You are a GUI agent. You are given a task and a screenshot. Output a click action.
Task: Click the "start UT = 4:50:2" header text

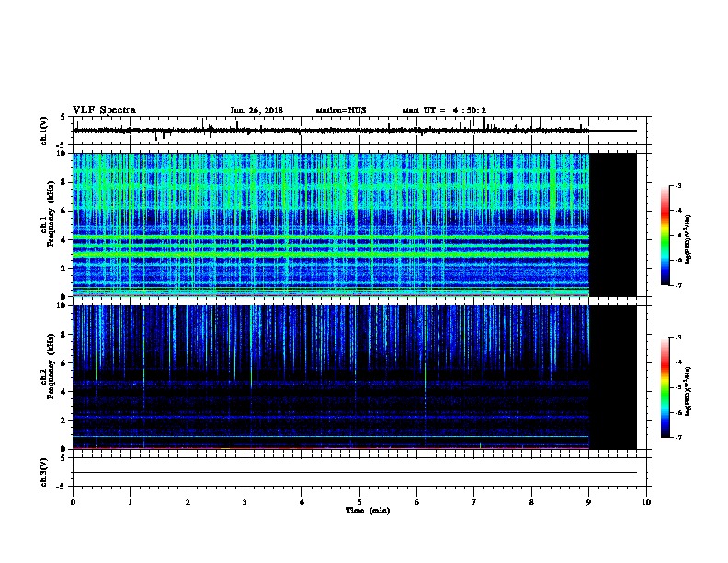(x=444, y=110)
